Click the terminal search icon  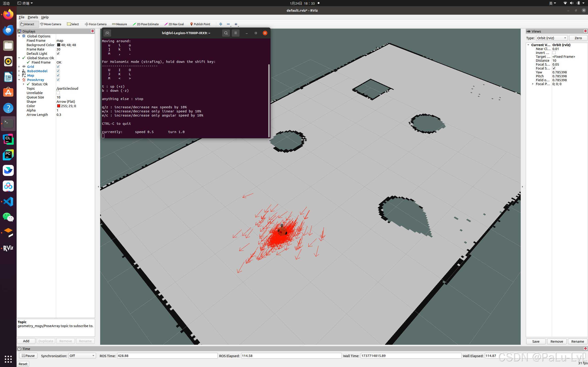click(x=226, y=33)
